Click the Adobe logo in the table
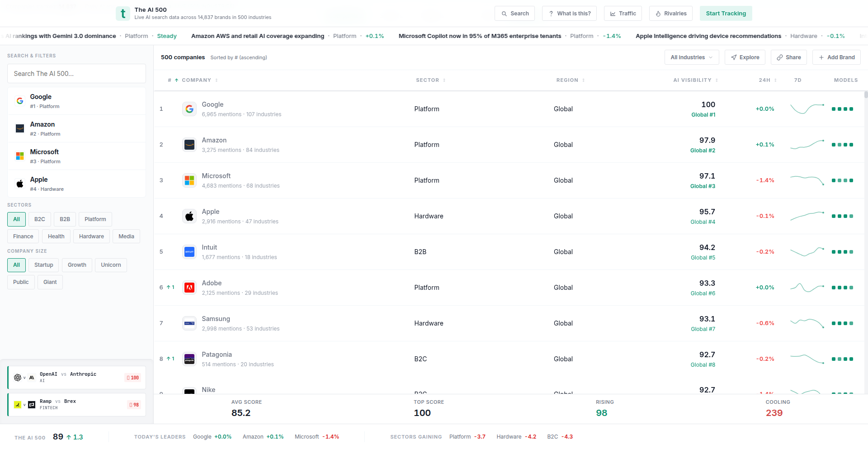Screen dimensions: 868x449 tap(189, 288)
